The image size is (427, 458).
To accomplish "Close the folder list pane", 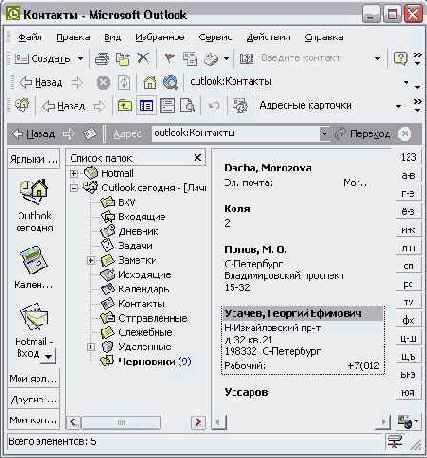I will click(x=198, y=157).
